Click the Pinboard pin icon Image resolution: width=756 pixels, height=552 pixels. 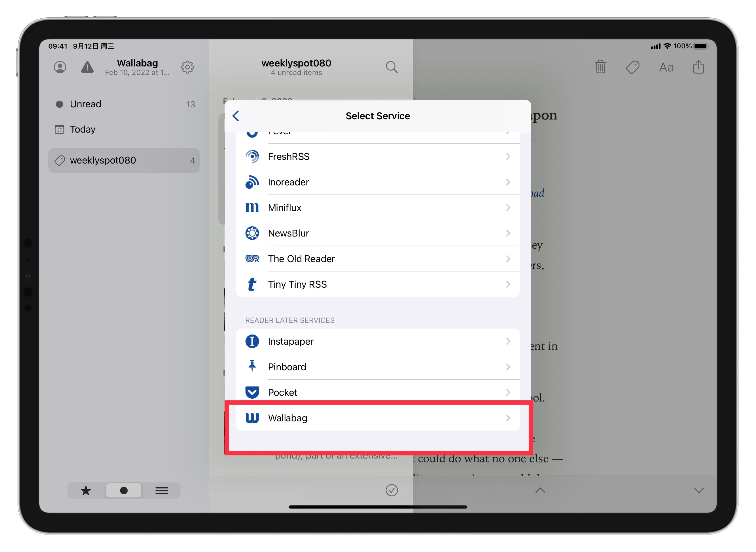252,367
